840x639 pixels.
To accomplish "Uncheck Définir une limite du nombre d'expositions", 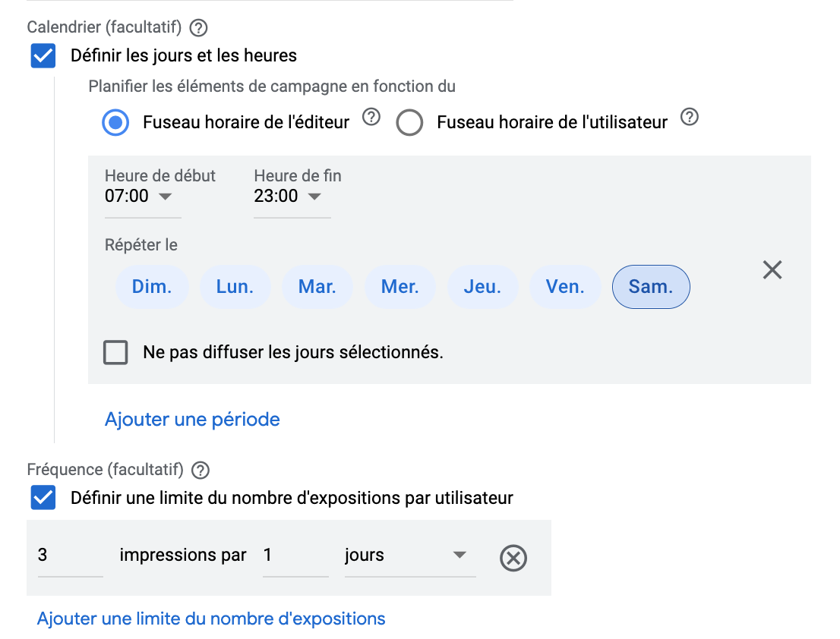I will pos(43,498).
